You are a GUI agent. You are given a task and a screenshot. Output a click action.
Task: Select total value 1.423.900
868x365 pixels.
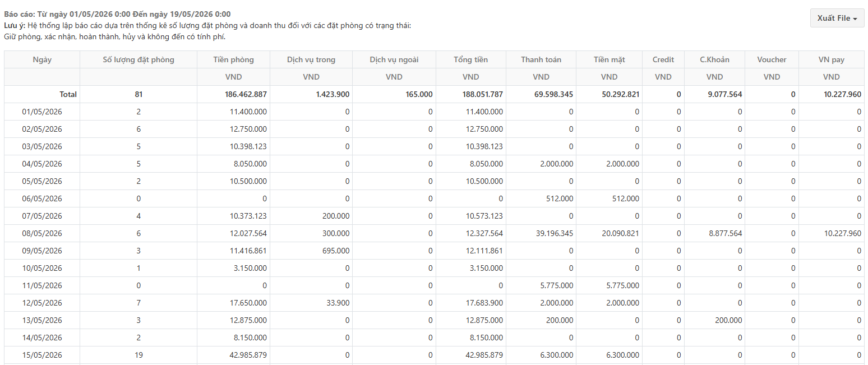click(333, 94)
